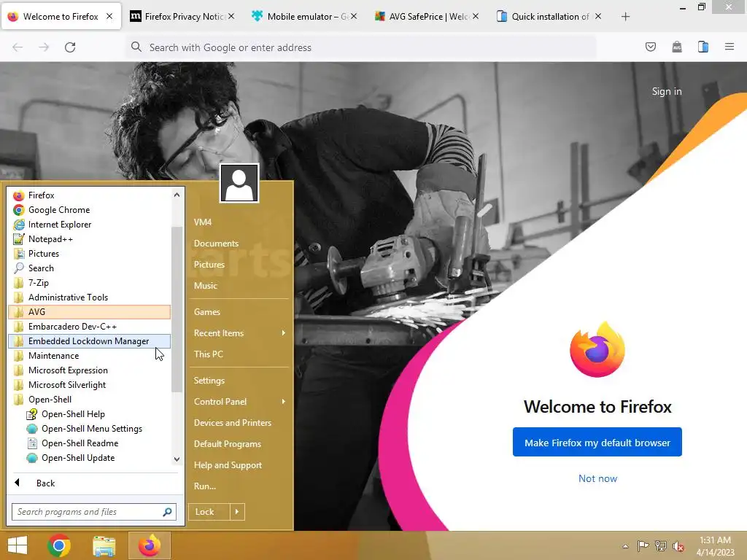The image size is (747, 560).
Task: Choose Not now on the welcome page
Action: 597,478
